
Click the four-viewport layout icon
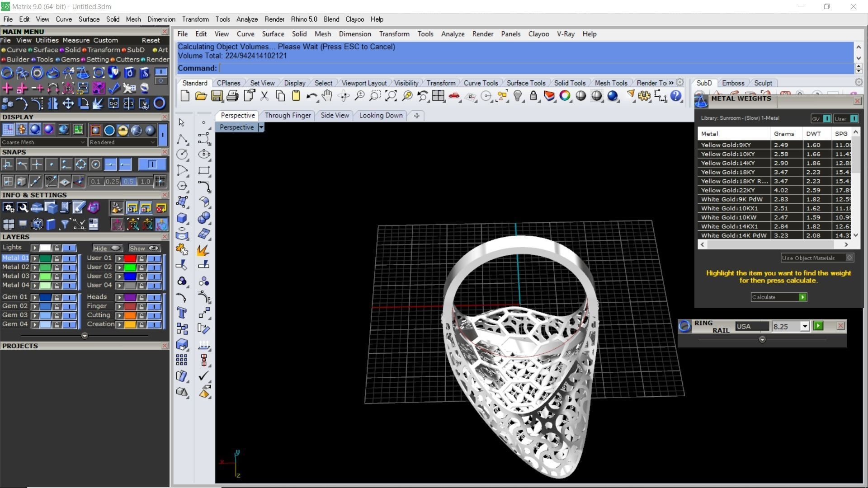[x=438, y=96]
